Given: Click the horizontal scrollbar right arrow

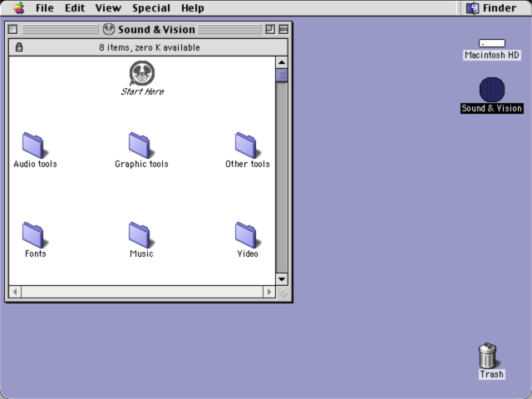Looking at the screenshot, I should pos(269,292).
